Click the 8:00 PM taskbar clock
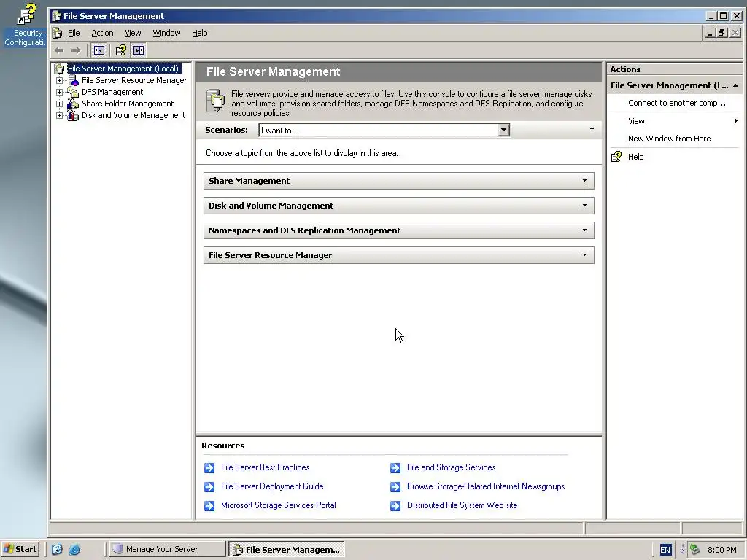This screenshot has height=560, width=747. [721, 550]
